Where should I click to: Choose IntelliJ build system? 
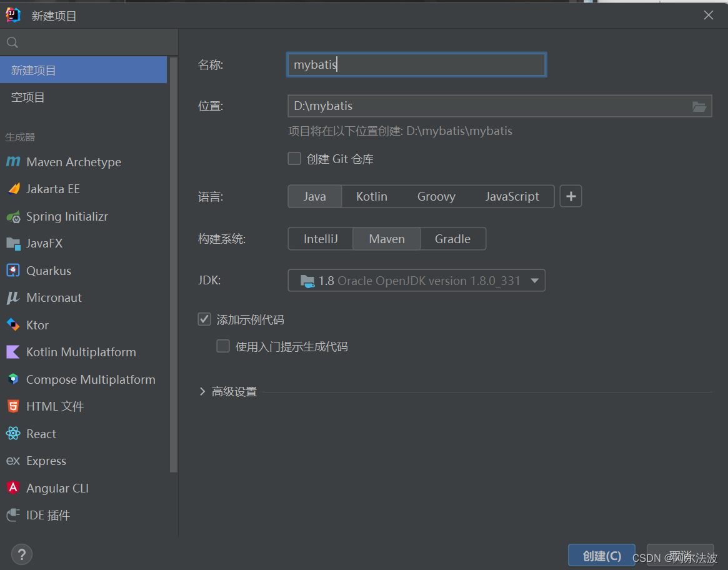(321, 239)
